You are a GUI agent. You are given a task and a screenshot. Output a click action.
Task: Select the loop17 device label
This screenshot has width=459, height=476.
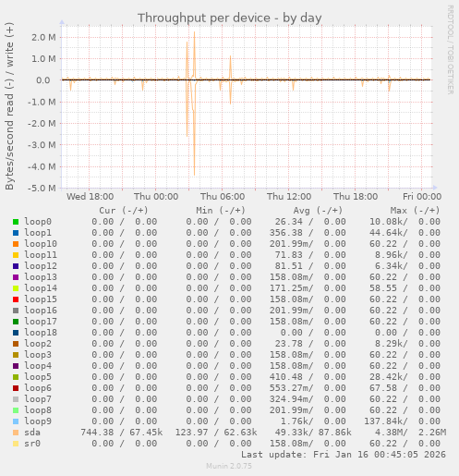(x=41, y=322)
